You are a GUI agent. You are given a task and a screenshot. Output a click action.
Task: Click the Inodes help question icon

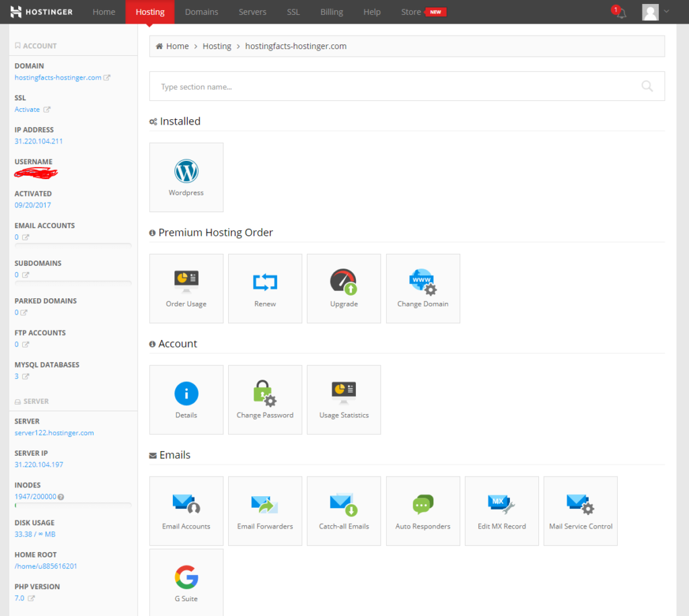coord(61,497)
